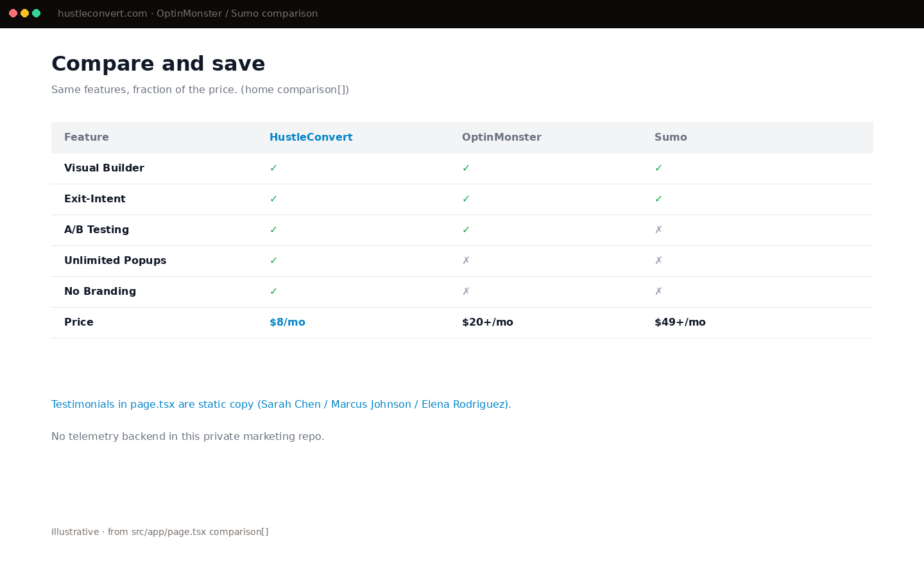Click the Feature column header
This screenshot has width=924, height=578.
[x=87, y=137]
